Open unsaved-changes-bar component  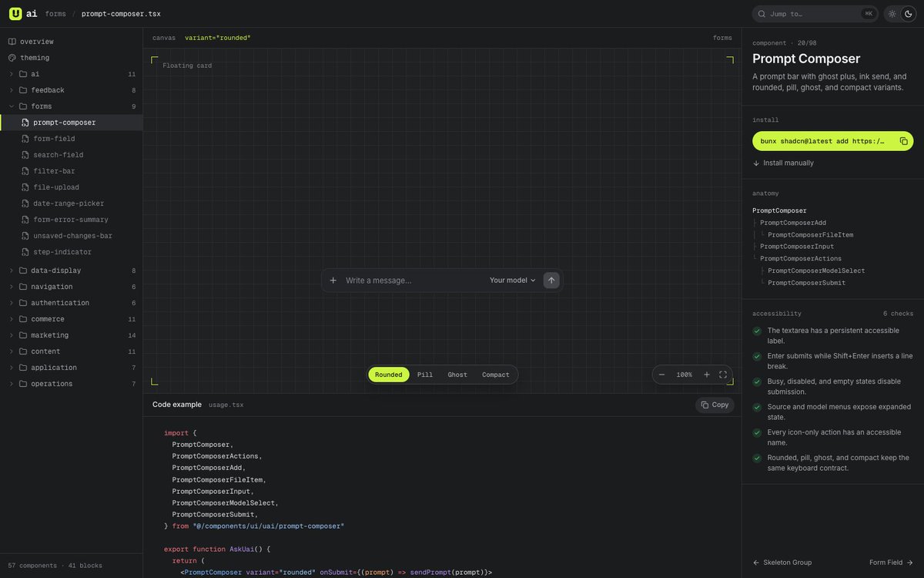[x=71, y=236]
